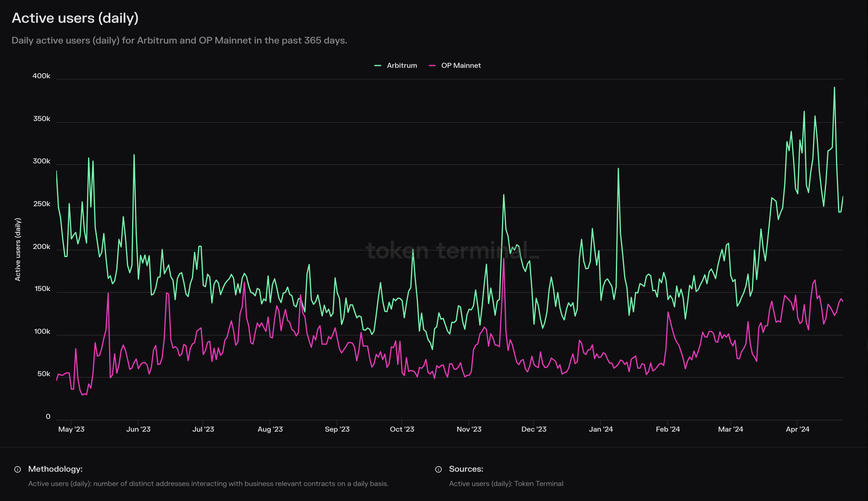Click the 400k y-axis label
868x501 pixels.
pos(41,76)
